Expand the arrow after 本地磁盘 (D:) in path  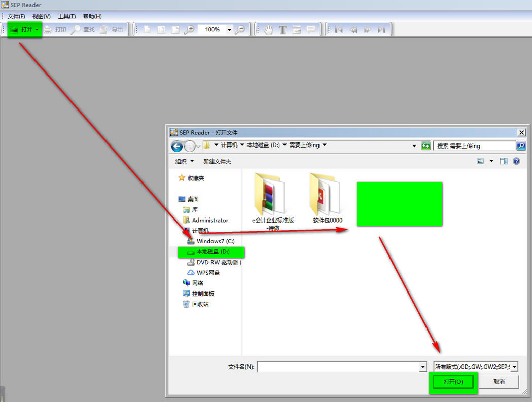(x=285, y=145)
